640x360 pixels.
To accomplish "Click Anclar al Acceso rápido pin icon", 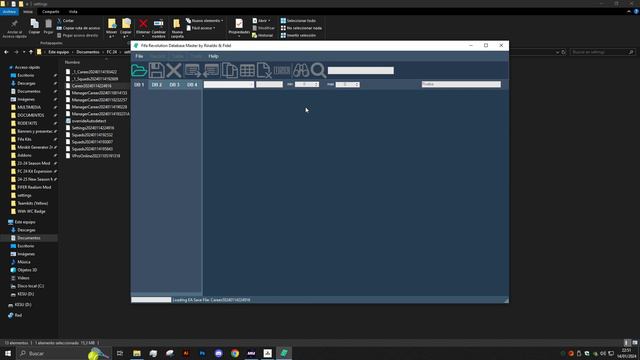I will click(x=14, y=28).
